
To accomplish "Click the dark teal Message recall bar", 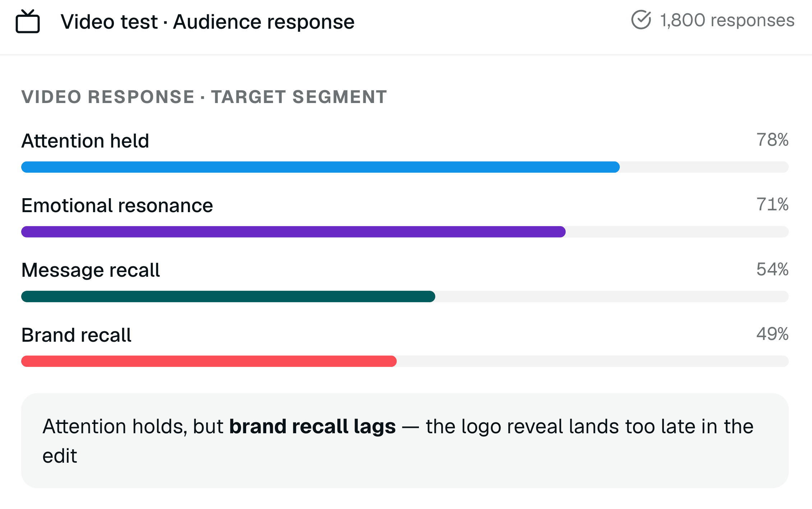I will point(228,296).
